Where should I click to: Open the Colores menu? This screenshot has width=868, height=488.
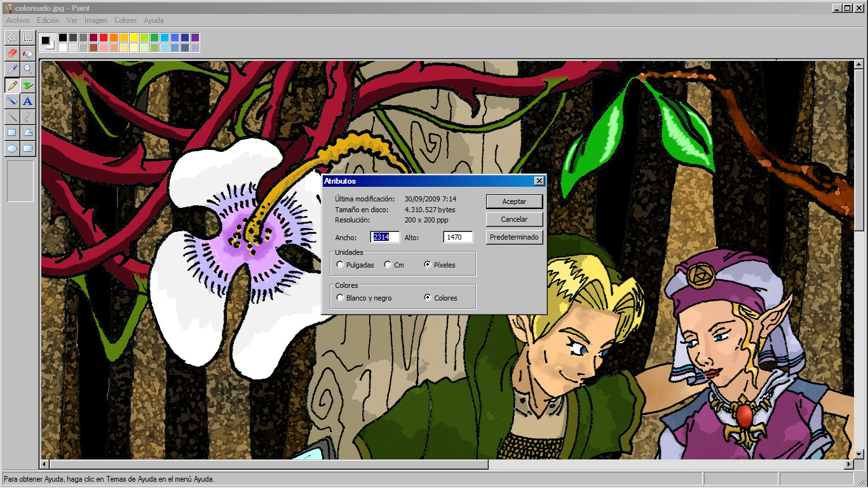coord(126,20)
